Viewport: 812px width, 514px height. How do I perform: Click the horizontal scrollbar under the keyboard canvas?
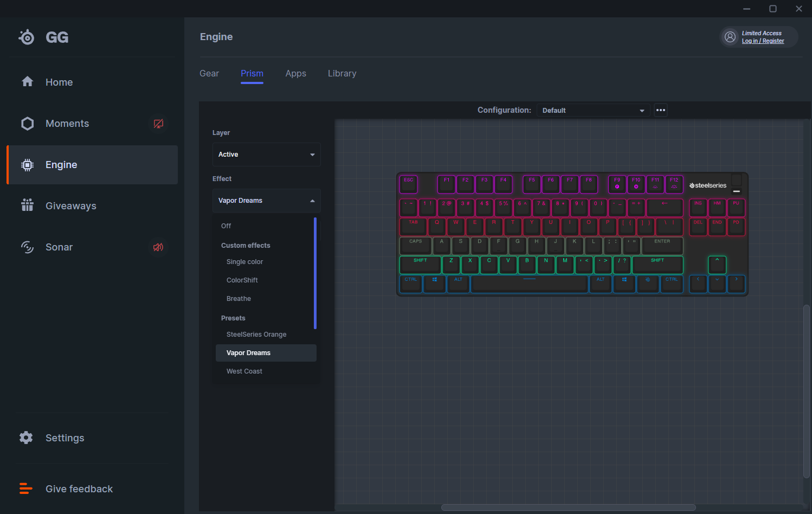pyautogui.click(x=568, y=507)
